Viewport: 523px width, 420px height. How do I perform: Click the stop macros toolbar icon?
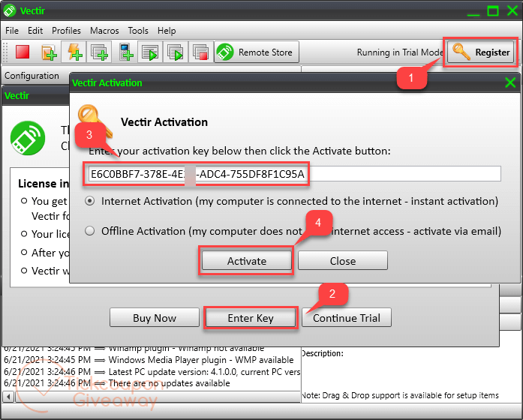[200, 52]
